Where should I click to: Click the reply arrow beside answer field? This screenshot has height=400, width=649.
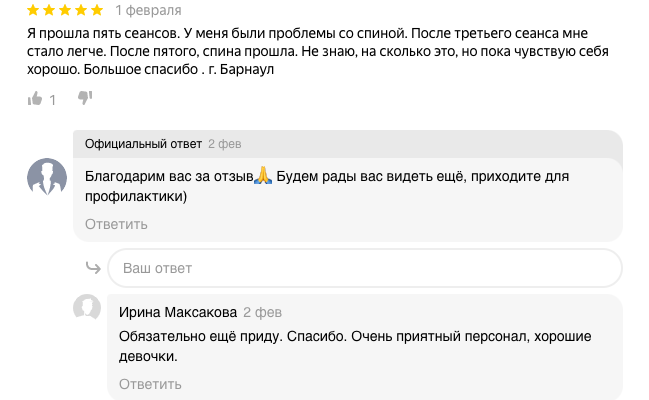click(92, 268)
